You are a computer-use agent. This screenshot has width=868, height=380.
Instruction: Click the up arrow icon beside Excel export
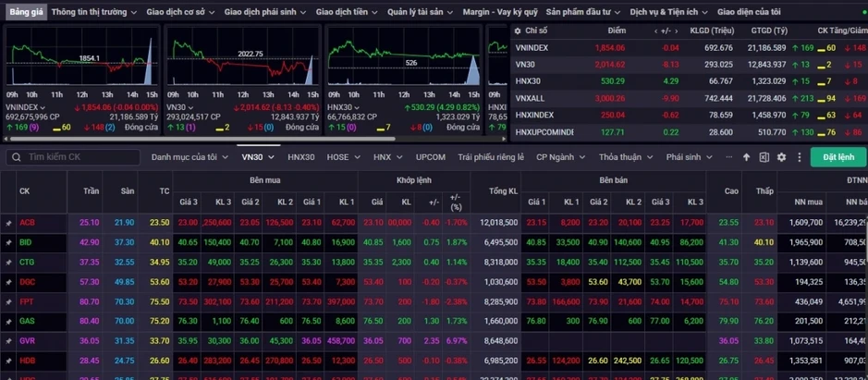746,157
